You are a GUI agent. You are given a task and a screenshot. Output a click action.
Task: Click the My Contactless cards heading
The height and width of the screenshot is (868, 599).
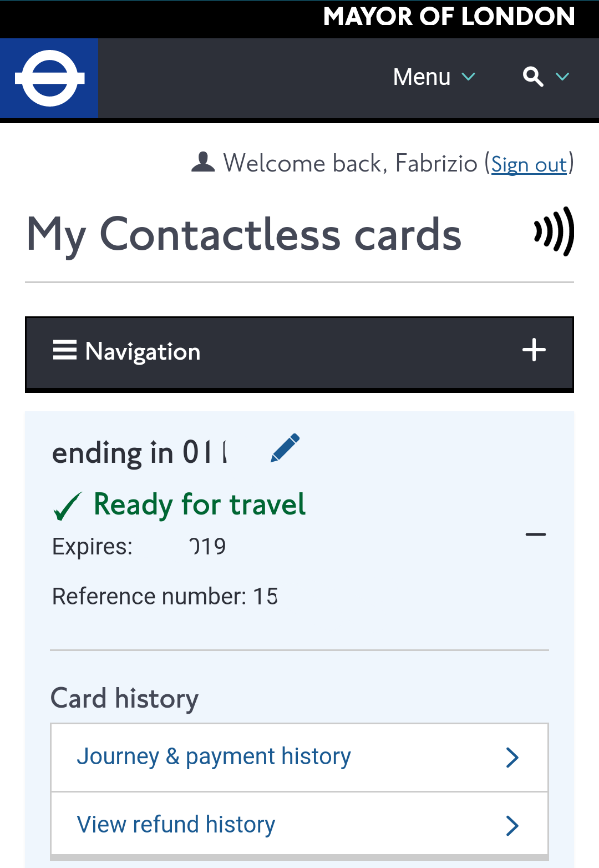click(244, 235)
